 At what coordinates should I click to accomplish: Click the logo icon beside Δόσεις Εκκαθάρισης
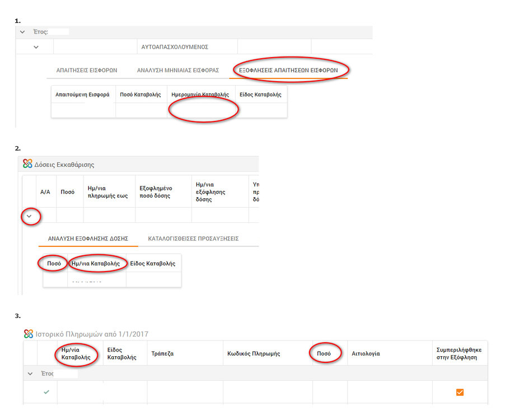coord(27,164)
